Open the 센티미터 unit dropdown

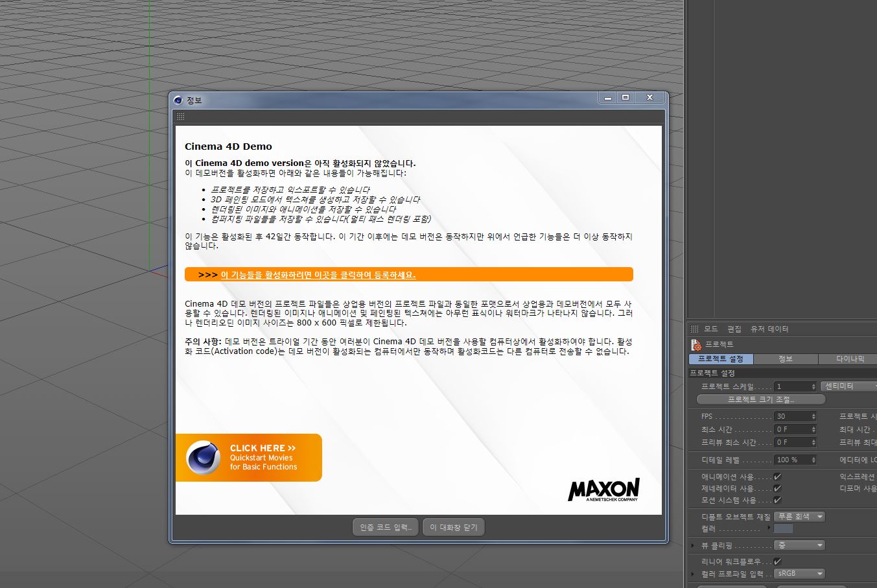[848, 386]
